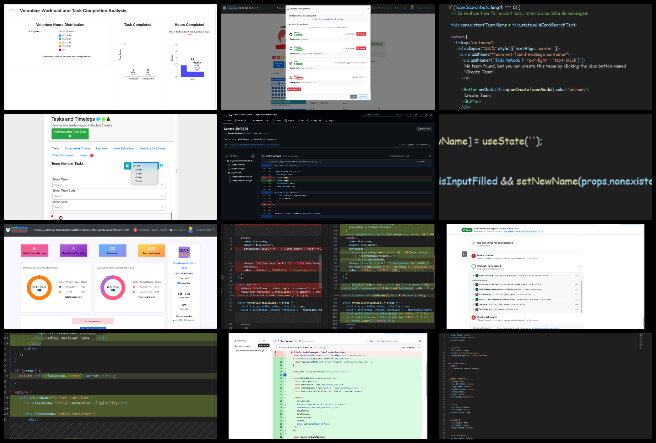The width and height of the screenshot is (656, 443).
Task: Open the green-highlighted JSX code thumbnail
Action: (x=110, y=386)
